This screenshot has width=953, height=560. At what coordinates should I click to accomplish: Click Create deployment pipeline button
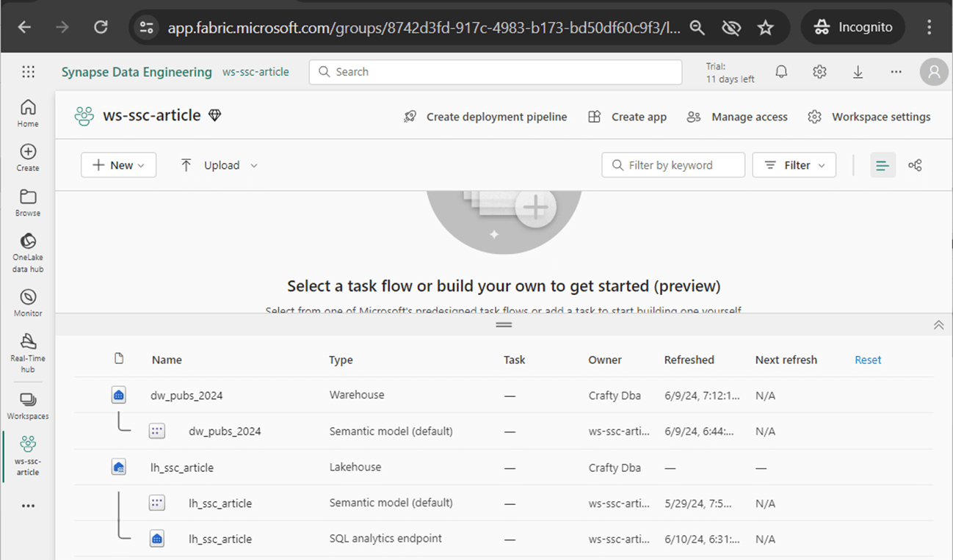click(x=485, y=117)
